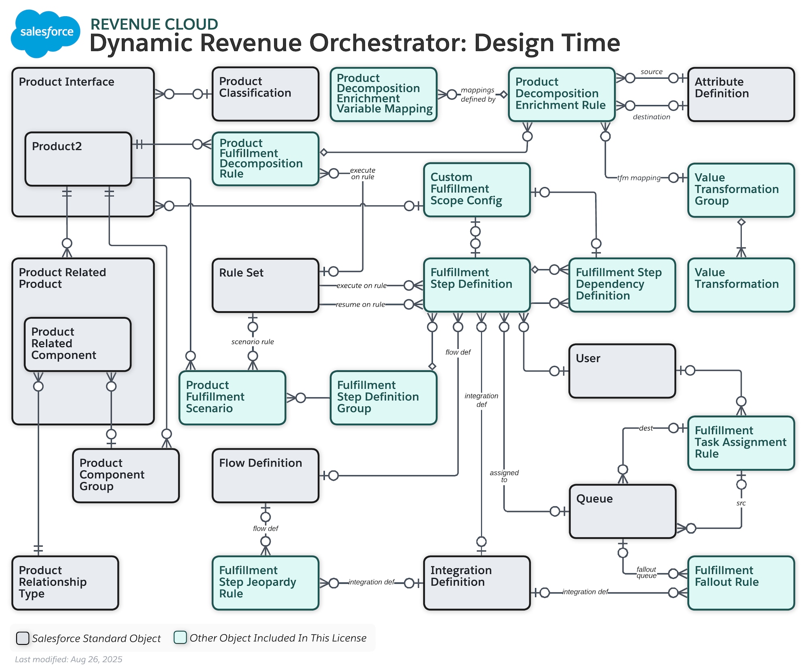Image resolution: width=810 pixels, height=672 pixels.
Task: Select the Product Interface entity title
Action: click(x=66, y=82)
